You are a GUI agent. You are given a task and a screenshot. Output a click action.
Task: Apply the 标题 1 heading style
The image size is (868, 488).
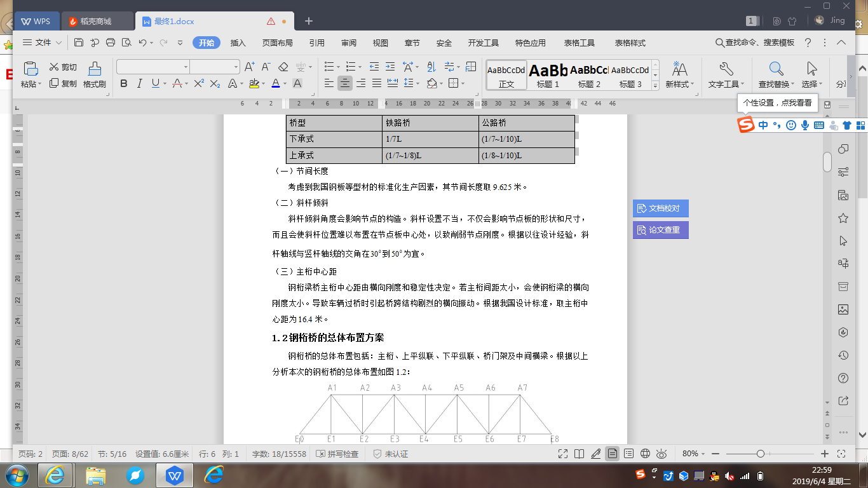(548, 75)
